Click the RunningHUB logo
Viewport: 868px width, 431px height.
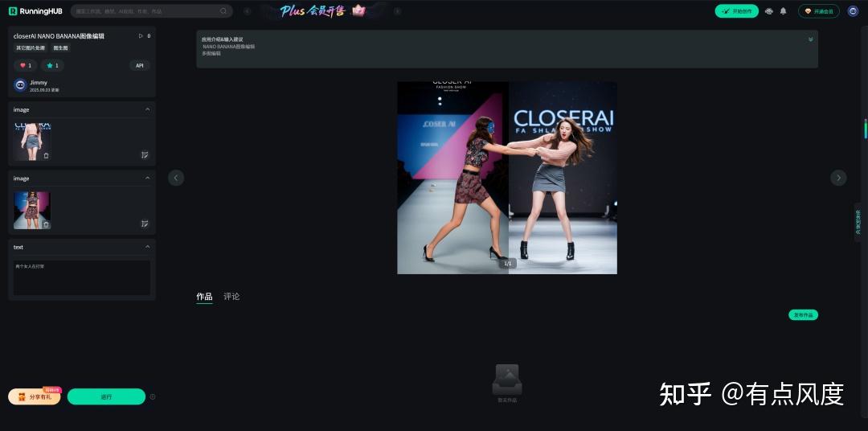(35, 11)
